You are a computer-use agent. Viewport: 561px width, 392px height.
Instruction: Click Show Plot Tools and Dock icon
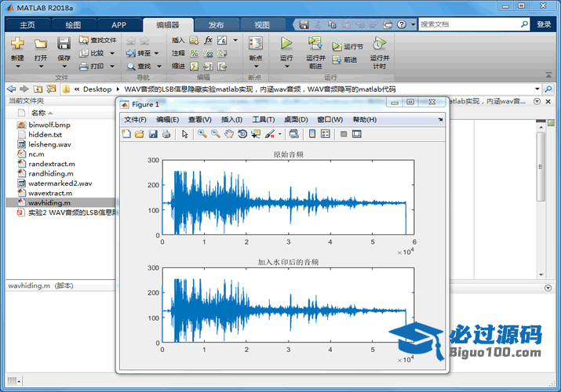coord(357,134)
